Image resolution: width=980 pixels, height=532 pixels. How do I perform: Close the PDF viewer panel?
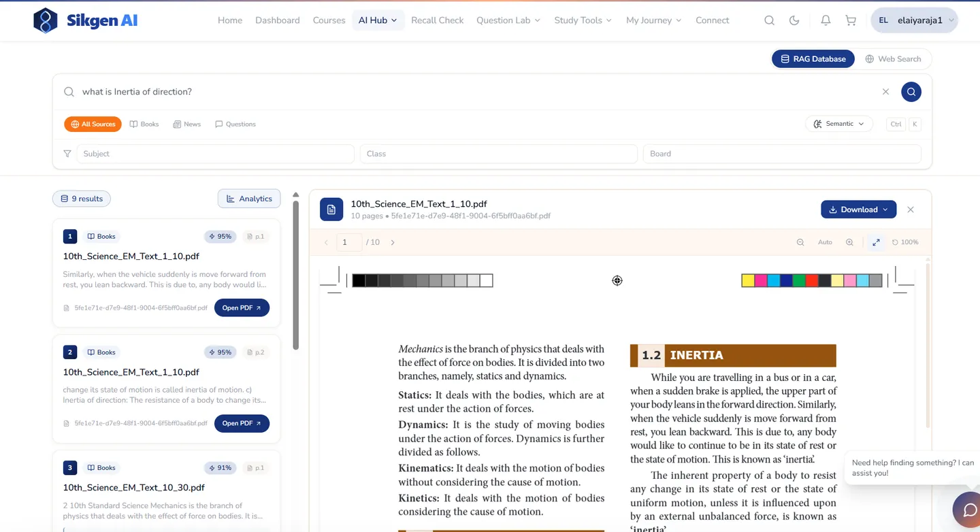coord(911,210)
